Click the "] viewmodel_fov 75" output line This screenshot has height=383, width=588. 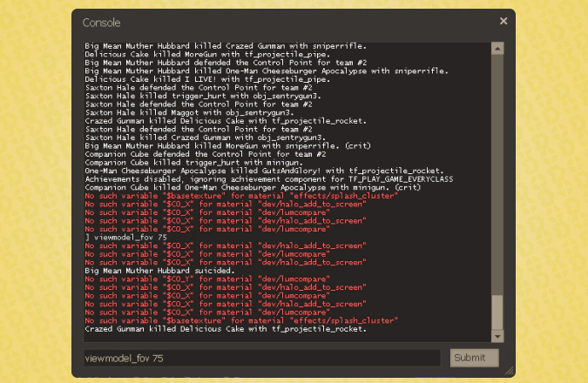126,237
